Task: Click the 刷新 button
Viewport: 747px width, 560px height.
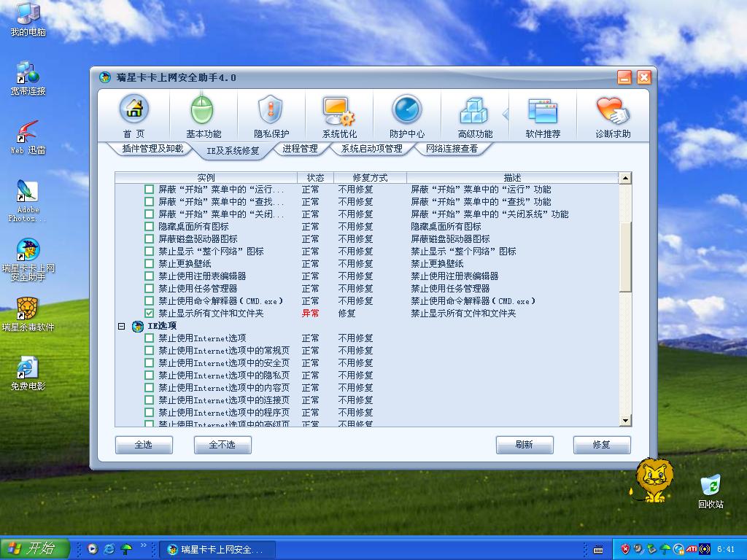Action: 525,445
